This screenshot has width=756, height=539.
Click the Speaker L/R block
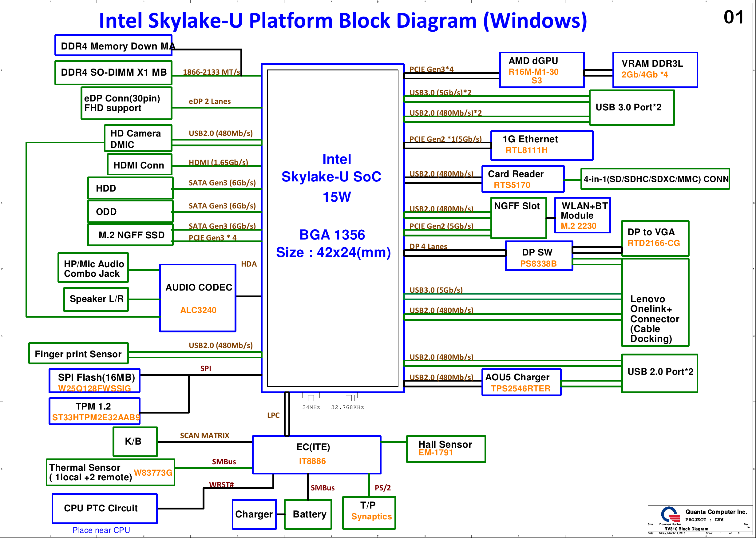(x=96, y=299)
